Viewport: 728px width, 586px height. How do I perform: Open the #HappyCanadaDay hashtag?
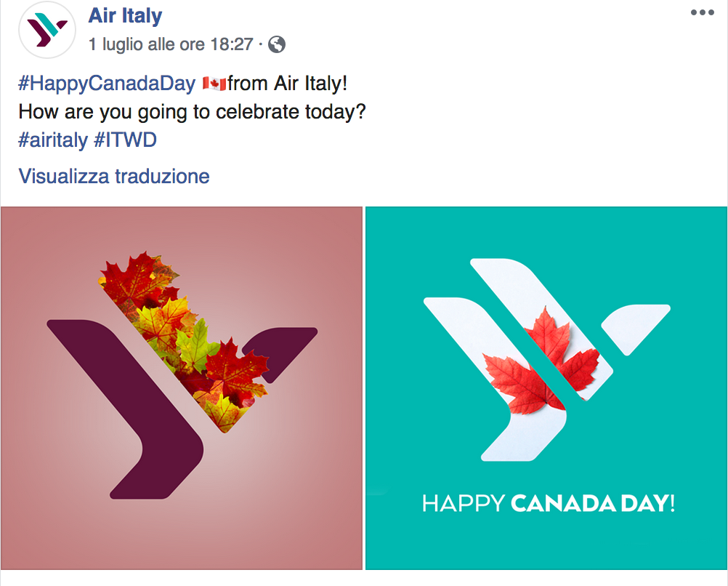tap(107, 84)
